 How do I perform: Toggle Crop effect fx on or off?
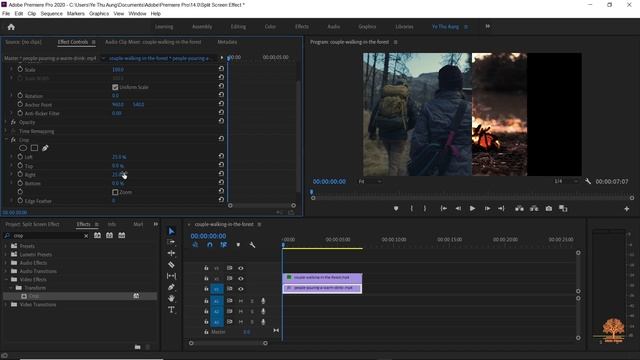13,140
